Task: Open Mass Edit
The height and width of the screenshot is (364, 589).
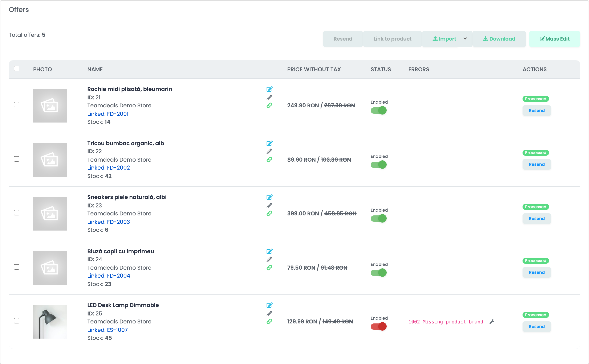Action: [555, 39]
